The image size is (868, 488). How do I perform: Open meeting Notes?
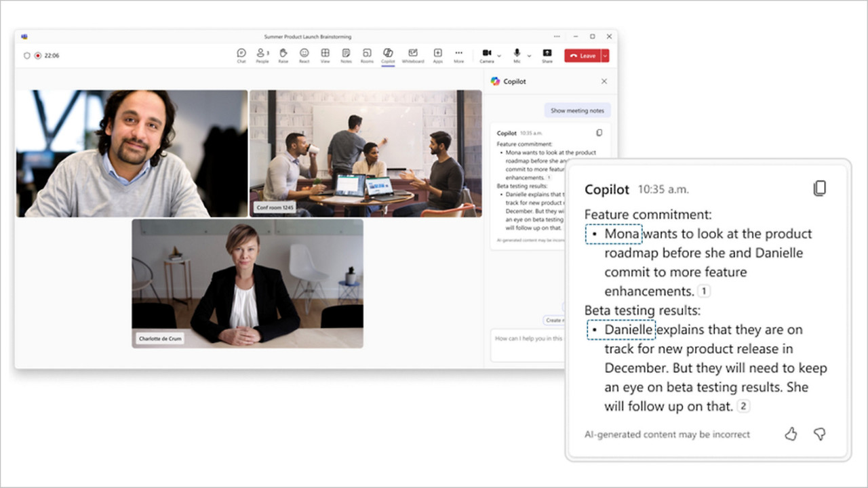point(346,56)
